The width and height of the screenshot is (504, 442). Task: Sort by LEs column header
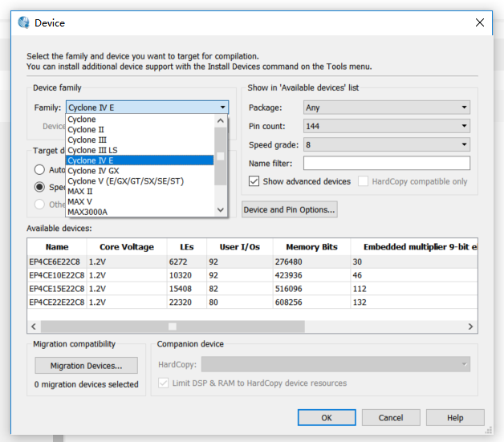pos(187,247)
